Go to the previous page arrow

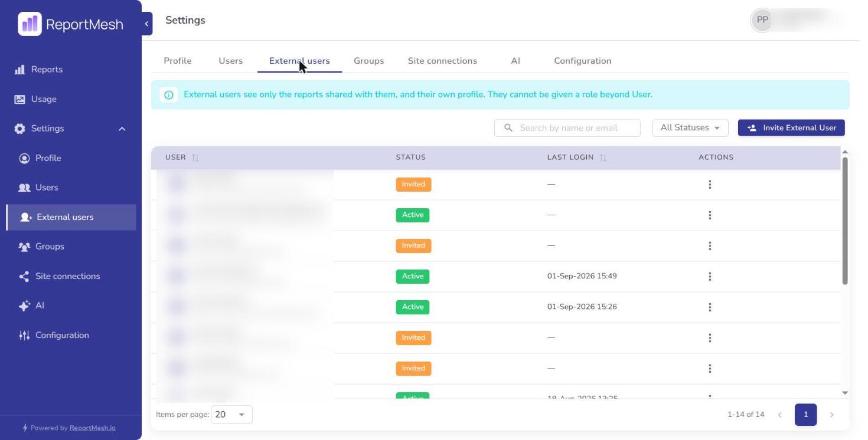[779, 415]
